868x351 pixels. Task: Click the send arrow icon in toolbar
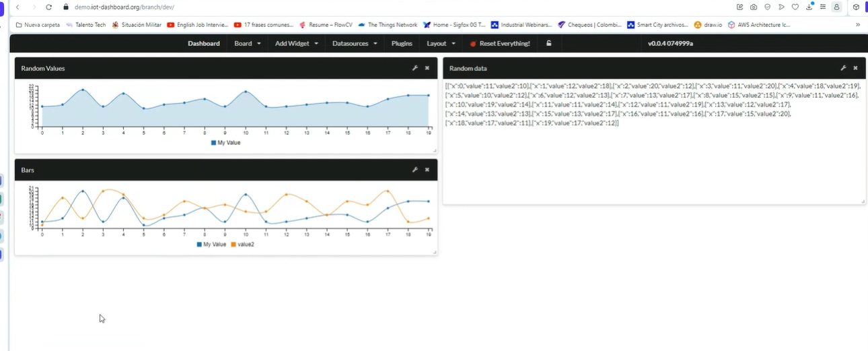coord(781,7)
